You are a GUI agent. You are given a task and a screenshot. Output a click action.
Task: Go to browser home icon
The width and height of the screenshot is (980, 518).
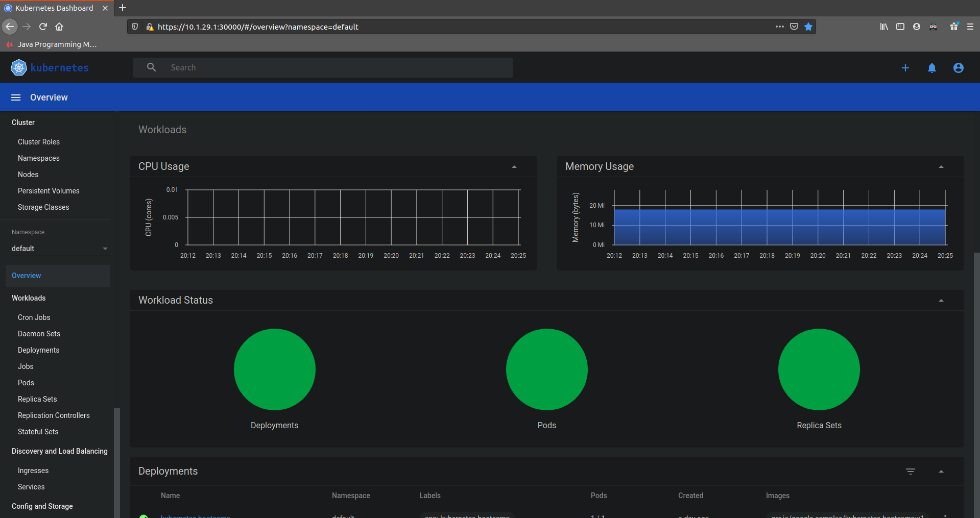tap(60, 27)
